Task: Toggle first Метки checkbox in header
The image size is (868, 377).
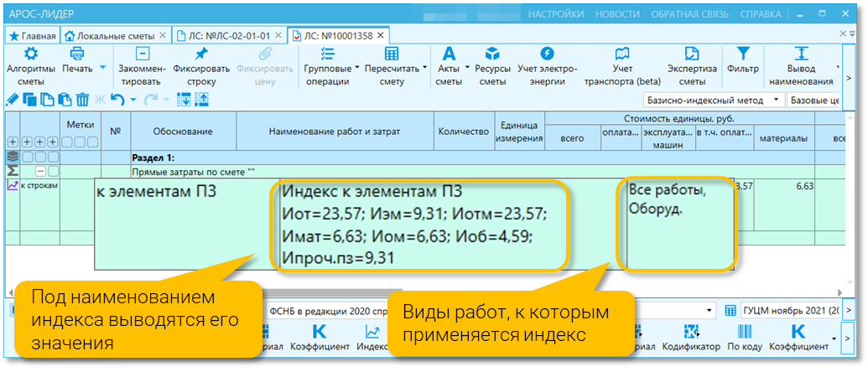Action: (x=68, y=142)
